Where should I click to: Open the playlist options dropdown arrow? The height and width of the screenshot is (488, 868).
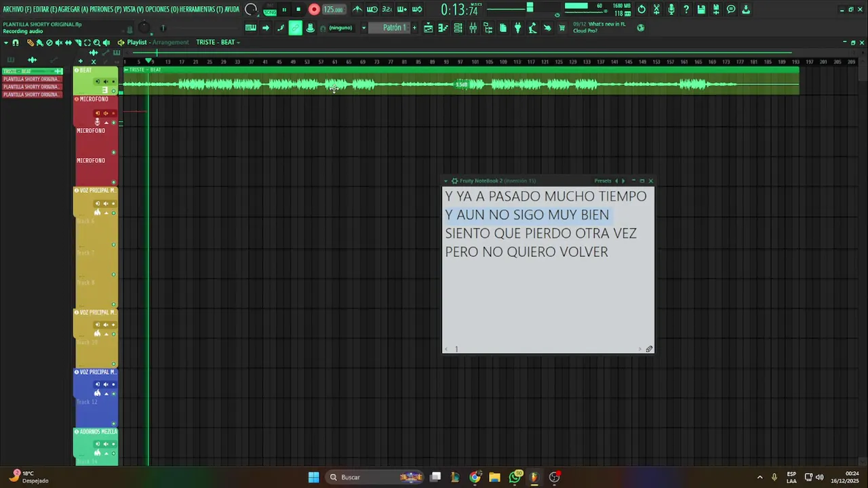[6, 43]
